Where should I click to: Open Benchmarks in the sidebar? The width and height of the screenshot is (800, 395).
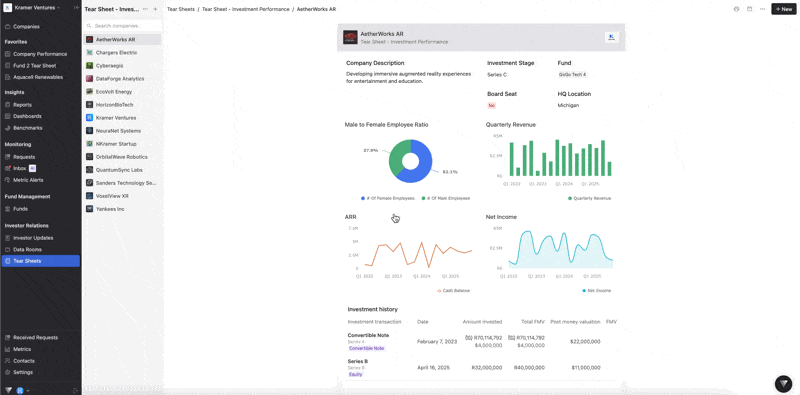28,128
